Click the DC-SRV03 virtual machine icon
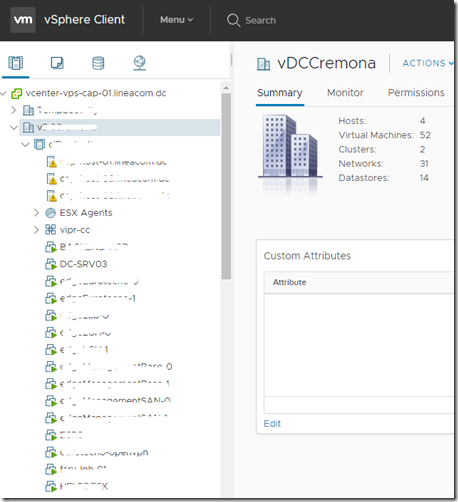Screen dimensions: 458x502 (51, 264)
